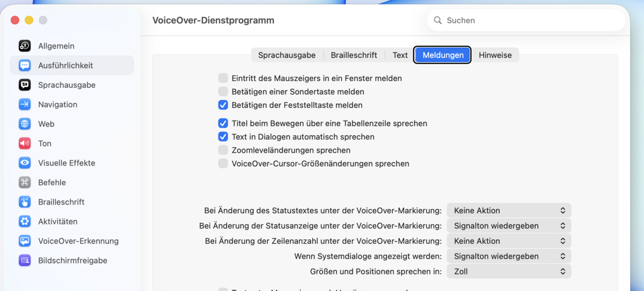Click the Ton speaker icon
This screenshot has width=644, height=291.
point(25,144)
